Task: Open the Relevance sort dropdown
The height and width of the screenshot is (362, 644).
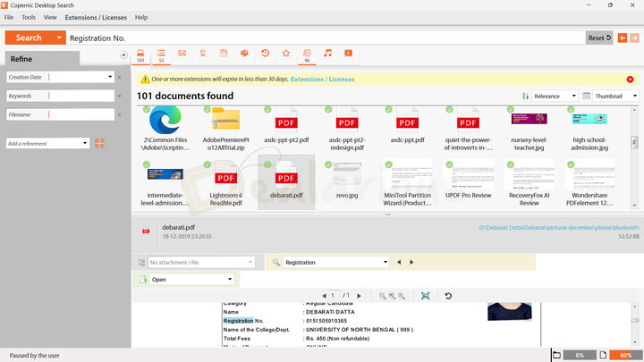Action: [573, 96]
